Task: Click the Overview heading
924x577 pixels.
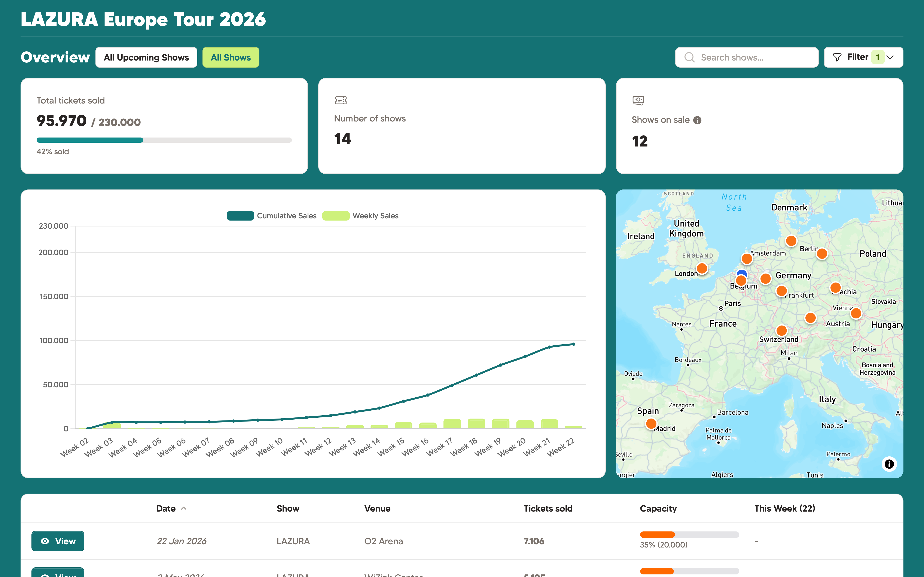Action: pyautogui.click(x=55, y=57)
